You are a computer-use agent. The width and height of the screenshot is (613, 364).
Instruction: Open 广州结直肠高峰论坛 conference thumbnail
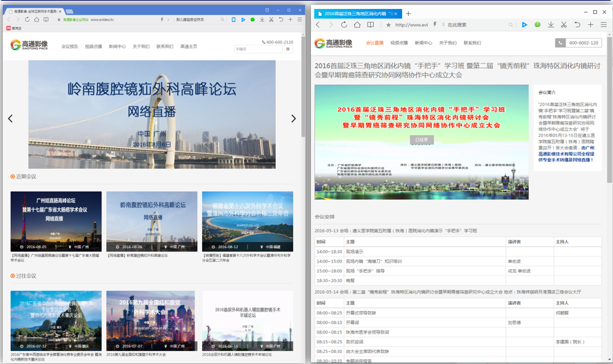click(56, 221)
